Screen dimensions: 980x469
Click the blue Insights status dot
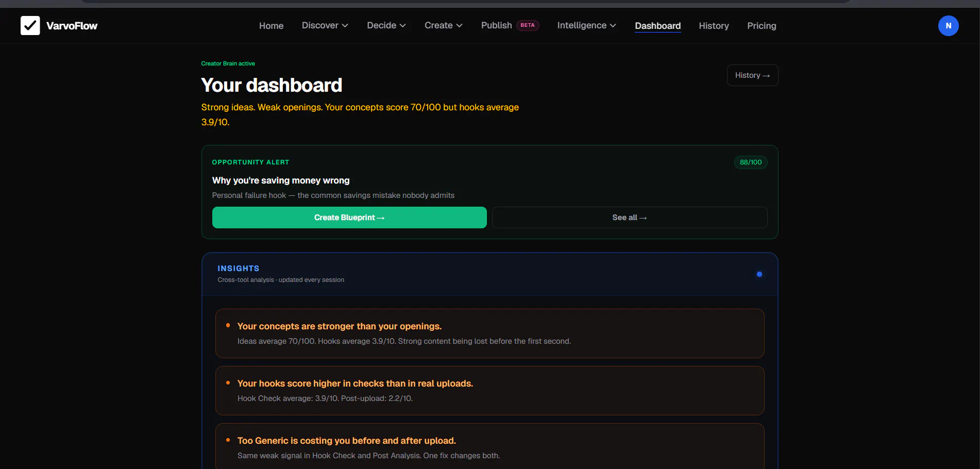pyautogui.click(x=759, y=274)
